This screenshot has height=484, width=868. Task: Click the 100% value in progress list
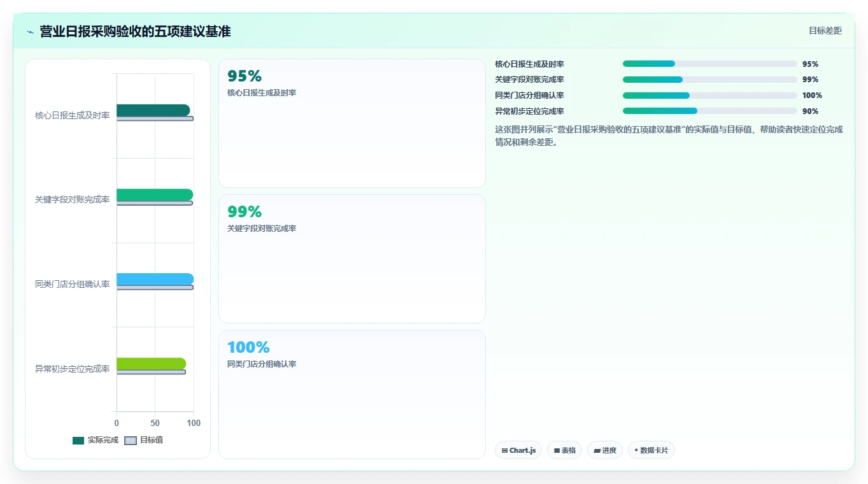[812, 96]
